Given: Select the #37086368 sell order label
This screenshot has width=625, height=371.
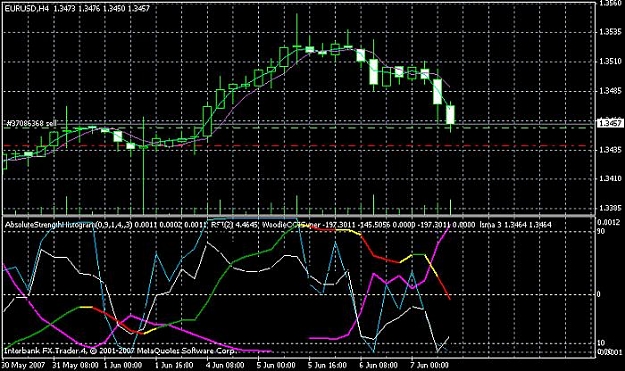Looking at the screenshot, I should (31, 124).
